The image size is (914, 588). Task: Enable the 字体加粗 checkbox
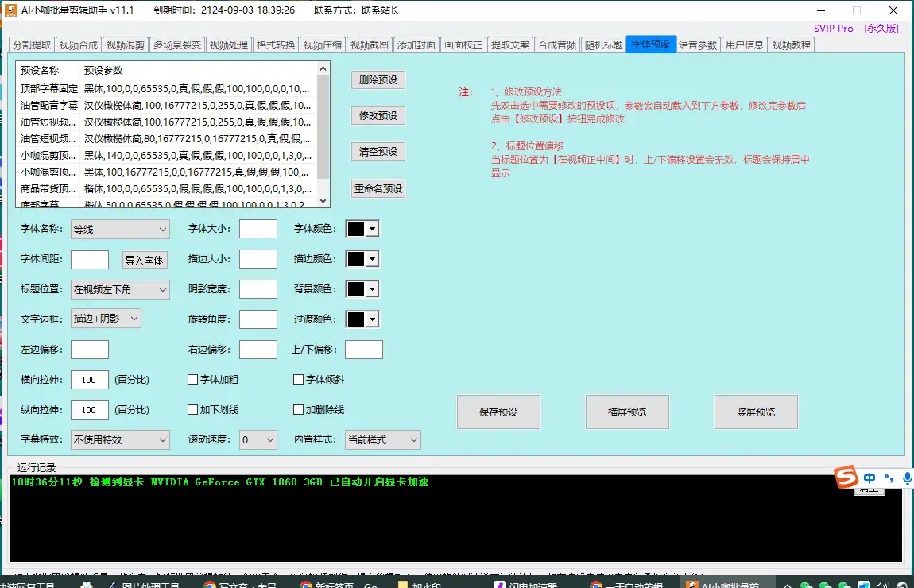192,380
